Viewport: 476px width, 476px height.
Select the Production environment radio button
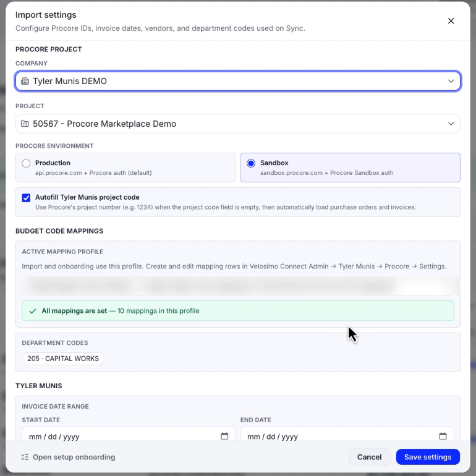pos(26,163)
